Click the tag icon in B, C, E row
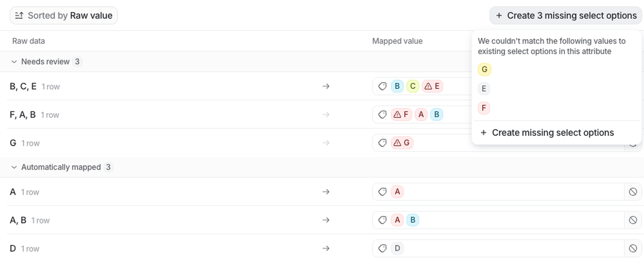644x267 pixels. (x=382, y=86)
